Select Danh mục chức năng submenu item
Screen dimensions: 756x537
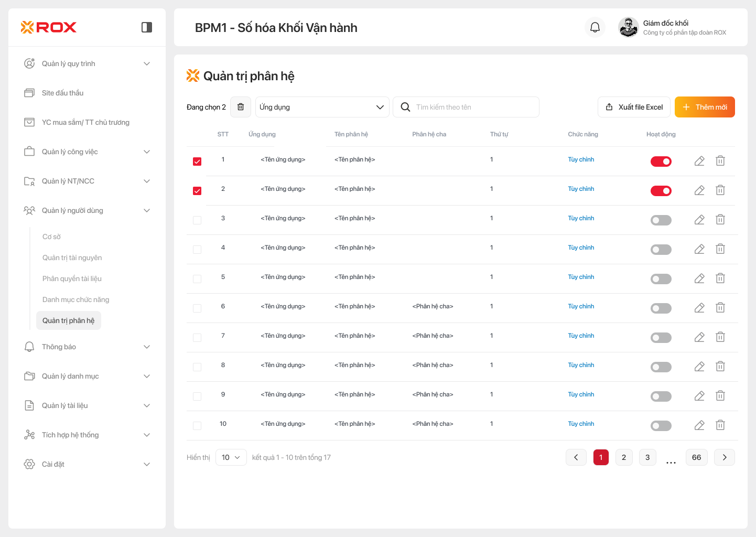[76, 299]
